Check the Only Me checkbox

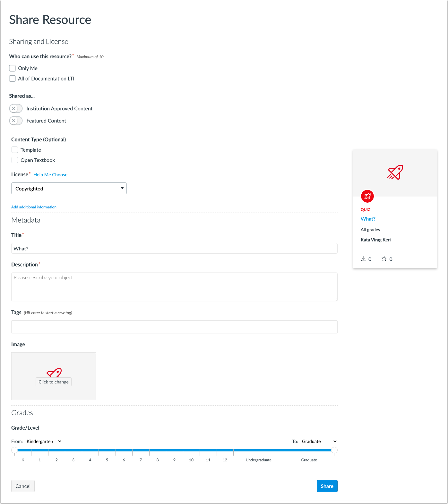(13, 68)
